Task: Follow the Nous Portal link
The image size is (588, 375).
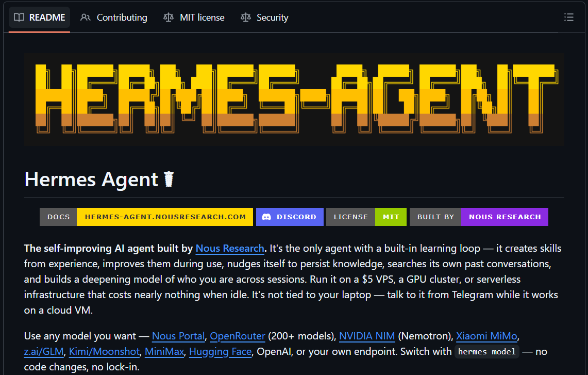Action: [x=178, y=336]
